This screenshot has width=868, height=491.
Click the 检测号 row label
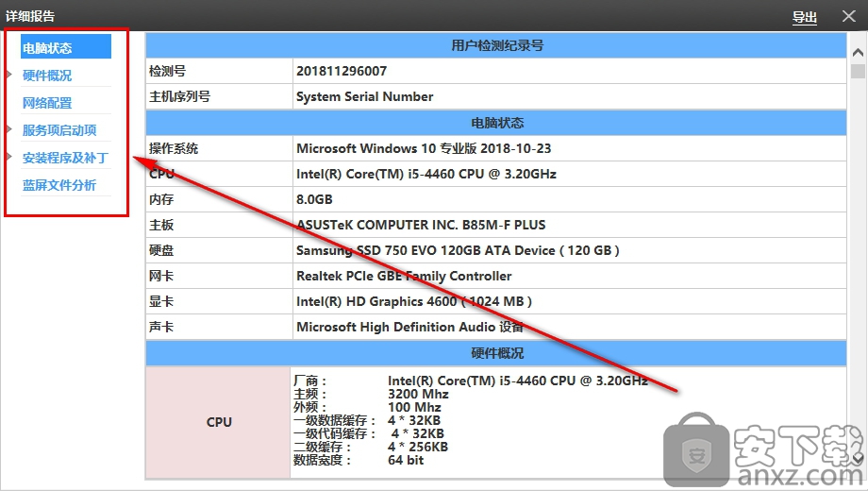tap(168, 71)
